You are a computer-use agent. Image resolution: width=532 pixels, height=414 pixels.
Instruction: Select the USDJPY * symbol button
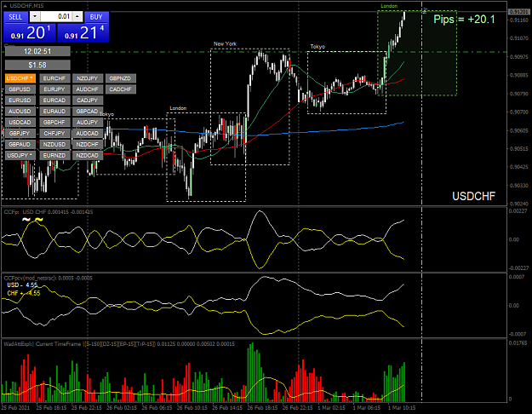tap(20, 156)
